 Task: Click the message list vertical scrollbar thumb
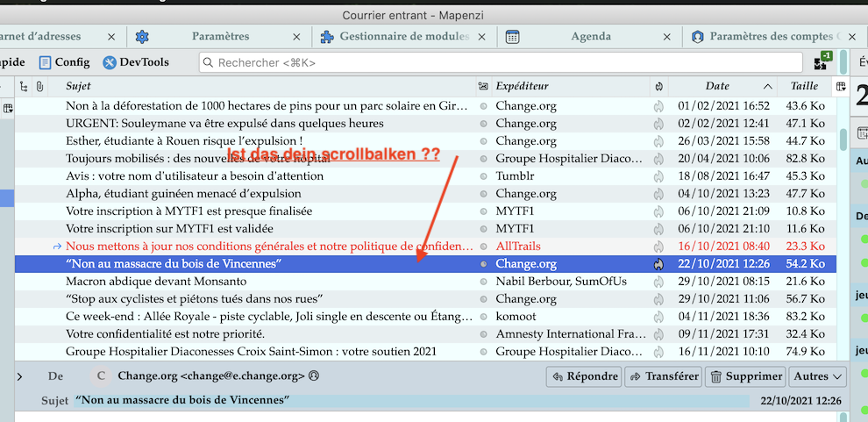point(843,139)
